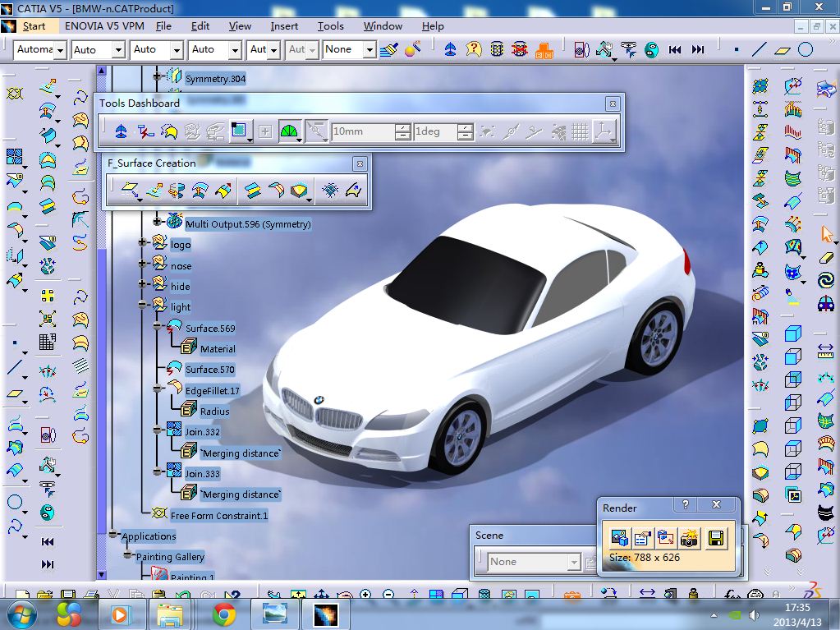Click the camera render shooting icon in Render
The image size is (840, 630).
(x=689, y=538)
